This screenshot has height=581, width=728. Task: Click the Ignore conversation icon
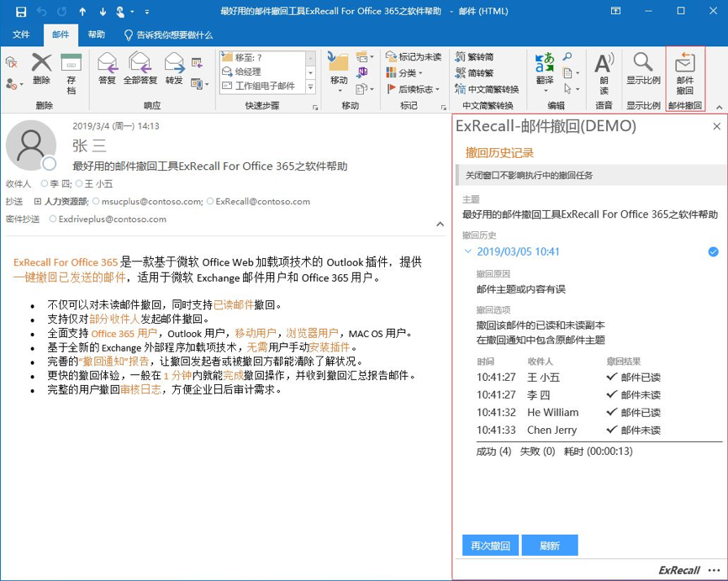tap(12, 63)
